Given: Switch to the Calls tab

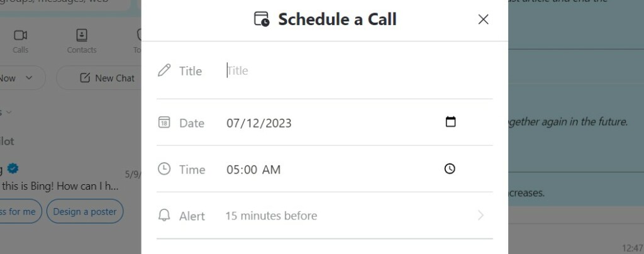Looking at the screenshot, I should (21, 41).
